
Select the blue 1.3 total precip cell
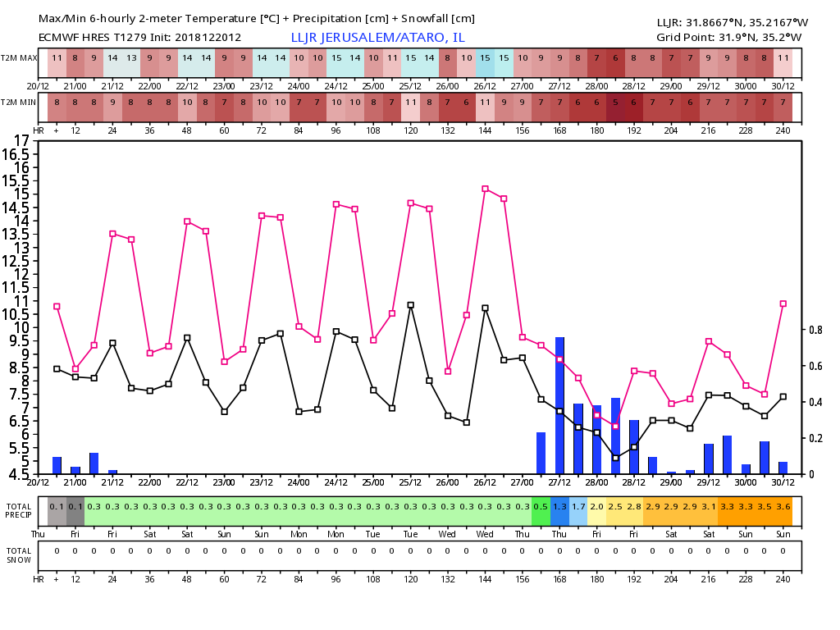click(x=559, y=507)
